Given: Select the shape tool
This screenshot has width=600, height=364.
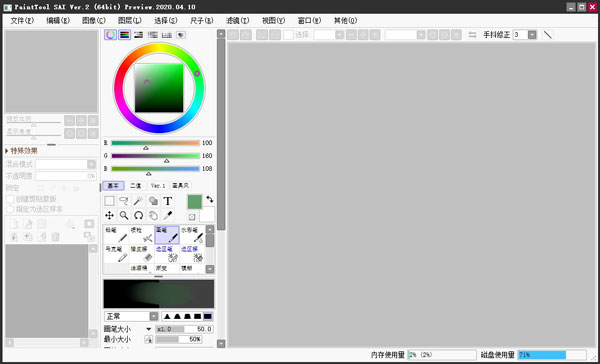Looking at the screenshot, I should (x=153, y=201).
